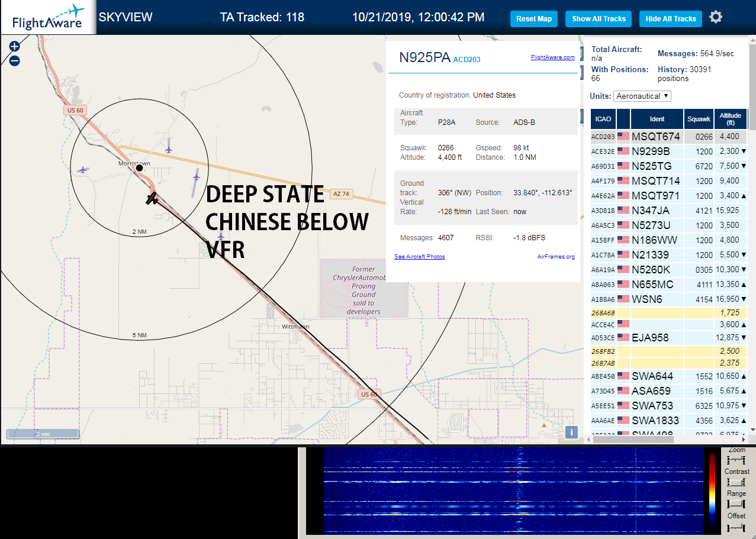Open the FlightAware.com link
The width and height of the screenshot is (756, 539).
point(552,57)
